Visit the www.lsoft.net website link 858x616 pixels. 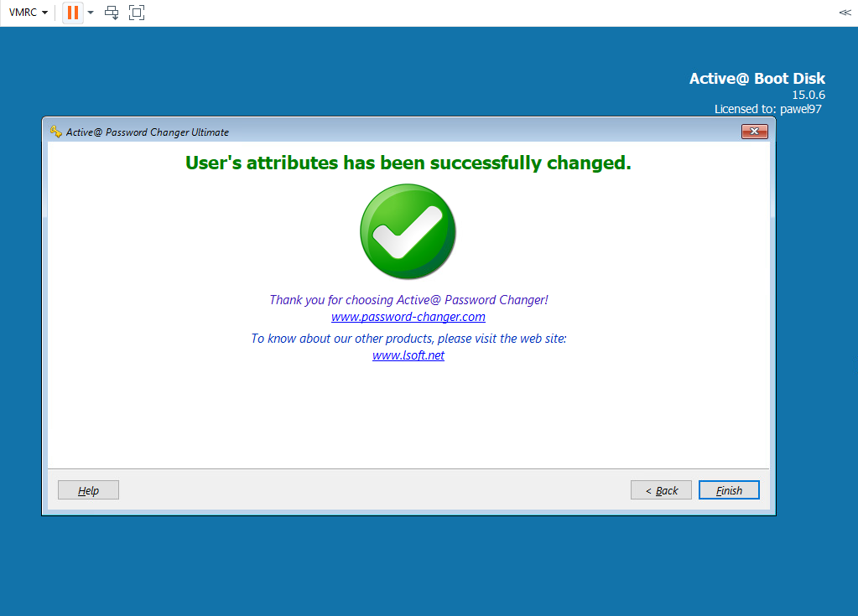tap(408, 355)
